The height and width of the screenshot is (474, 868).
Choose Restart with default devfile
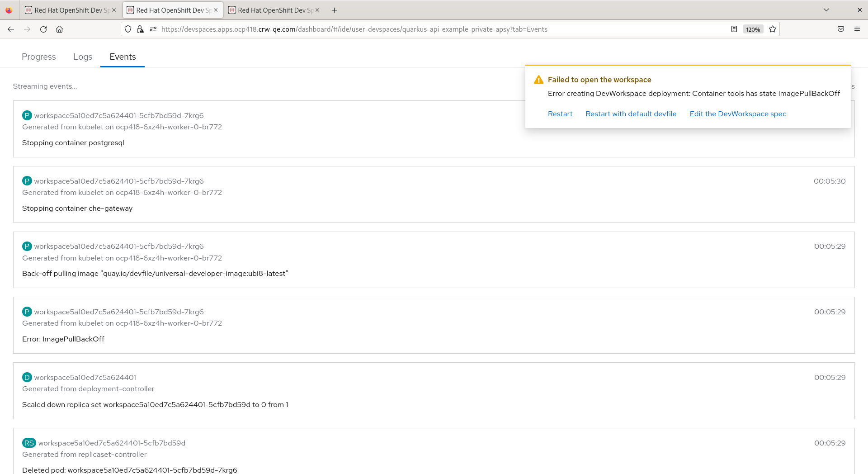(x=631, y=114)
